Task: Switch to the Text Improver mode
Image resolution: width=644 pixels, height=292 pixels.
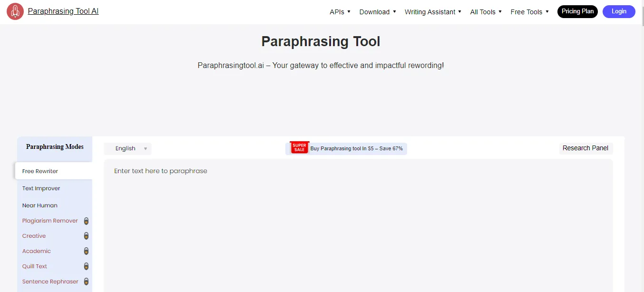Action: (x=41, y=188)
